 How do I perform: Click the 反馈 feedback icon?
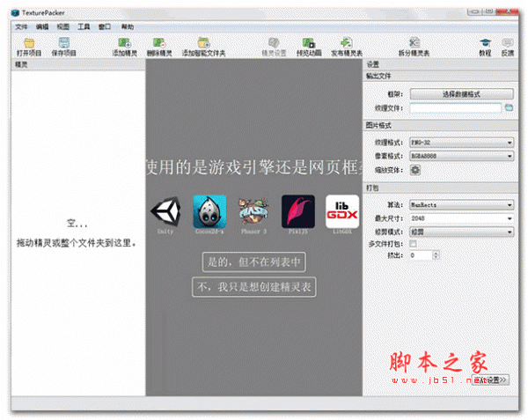pyautogui.click(x=508, y=47)
